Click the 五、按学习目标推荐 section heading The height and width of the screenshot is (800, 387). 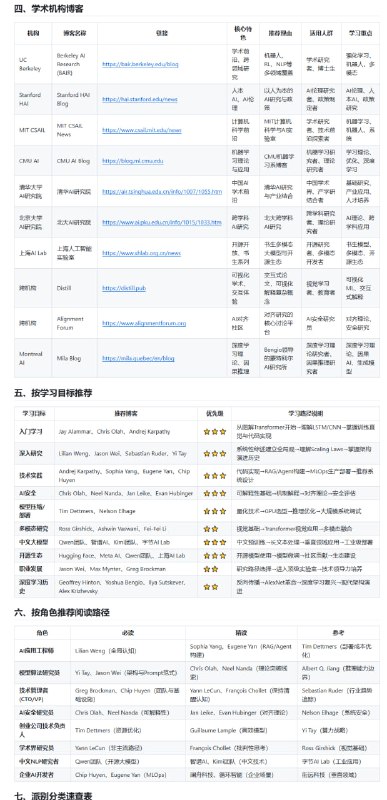tap(53, 393)
